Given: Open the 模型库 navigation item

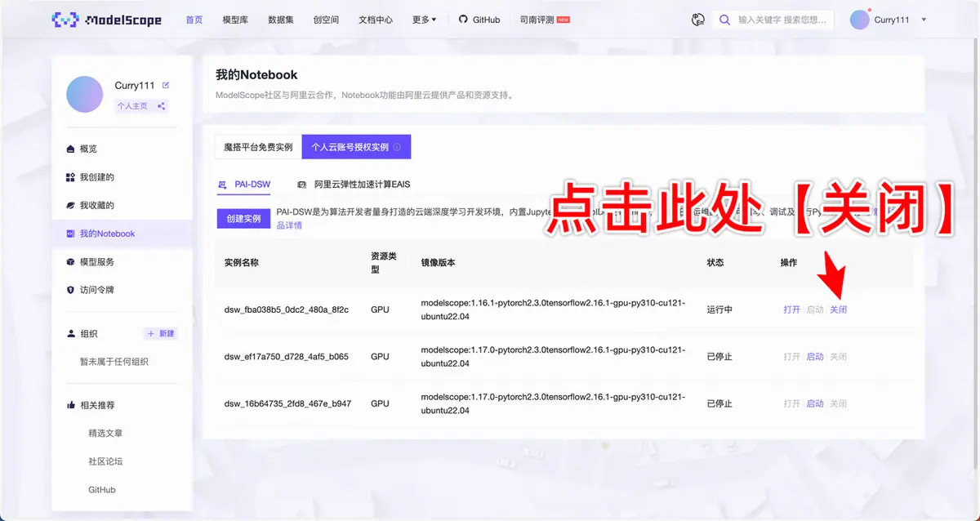Looking at the screenshot, I should [x=235, y=20].
